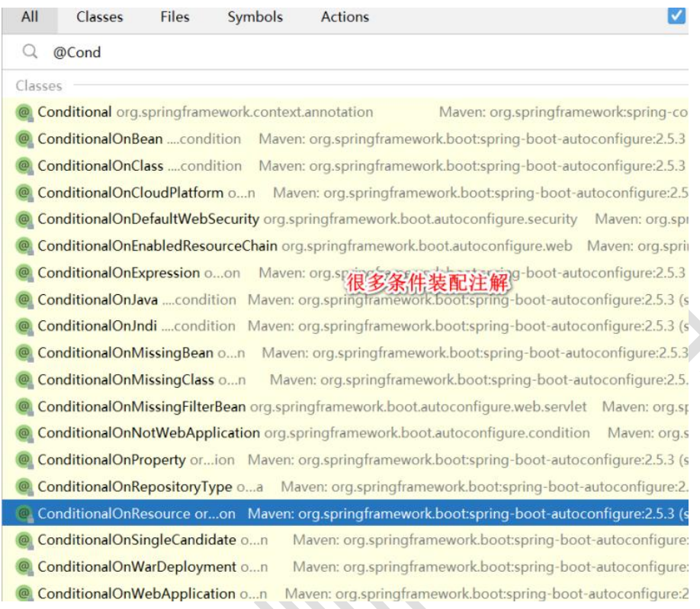Choose the ConditionalOnJava result
Image resolution: width=700 pixels, height=609 pixels.
tap(345, 300)
